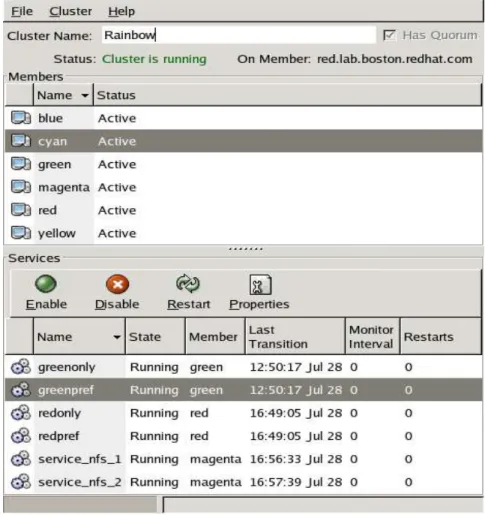Click the pane divider grip dots
Image resolution: width=485 pixels, height=515 pixels.
click(246, 249)
